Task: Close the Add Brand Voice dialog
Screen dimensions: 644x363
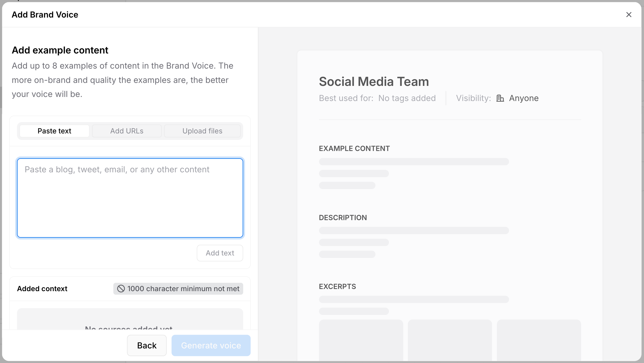Action: pos(629,15)
